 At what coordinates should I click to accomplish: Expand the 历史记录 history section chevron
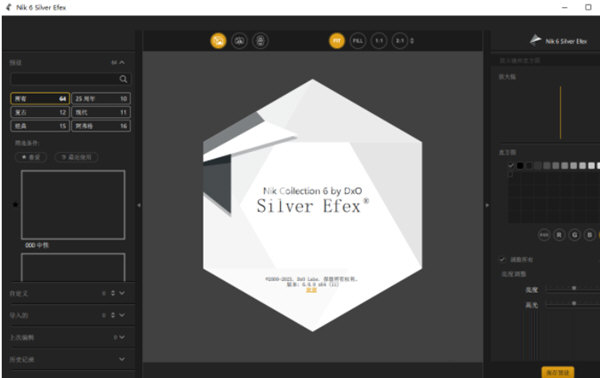click(122, 359)
